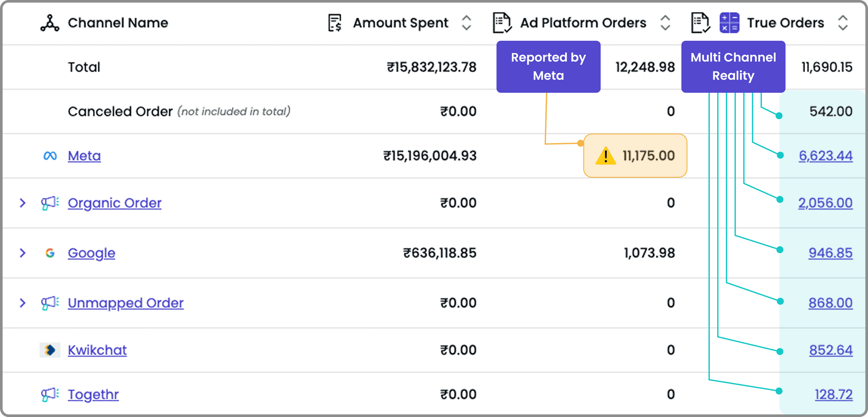This screenshot has height=417, width=868.
Task: Click the Ad Platform Orders document icon
Action: [x=502, y=23]
